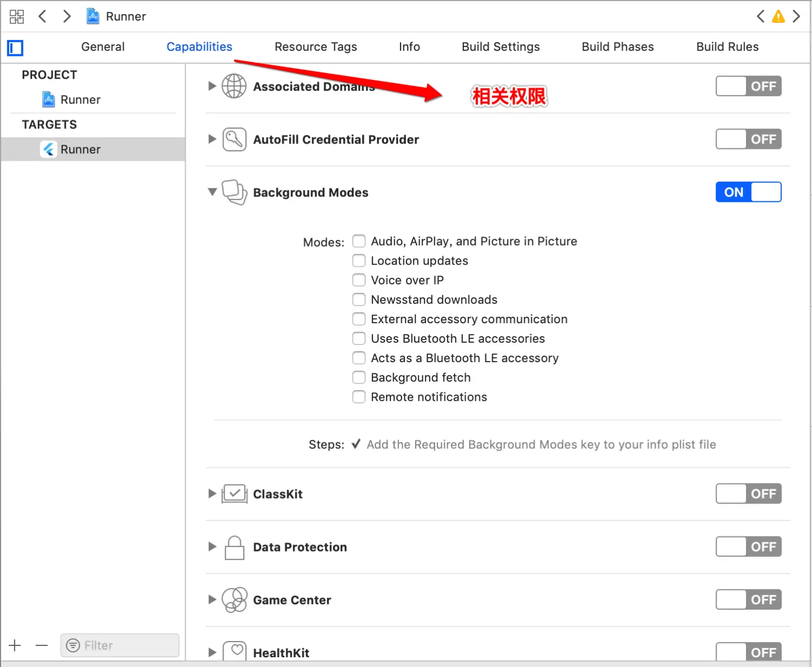
Task: Go back with the left chevron
Action: coord(42,16)
